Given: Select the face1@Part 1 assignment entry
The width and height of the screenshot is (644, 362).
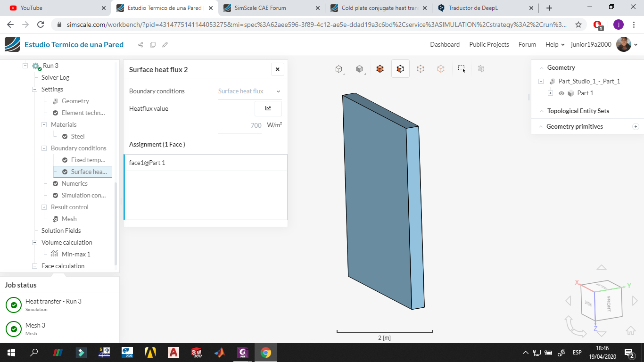Looking at the screenshot, I should click(x=206, y=163).
